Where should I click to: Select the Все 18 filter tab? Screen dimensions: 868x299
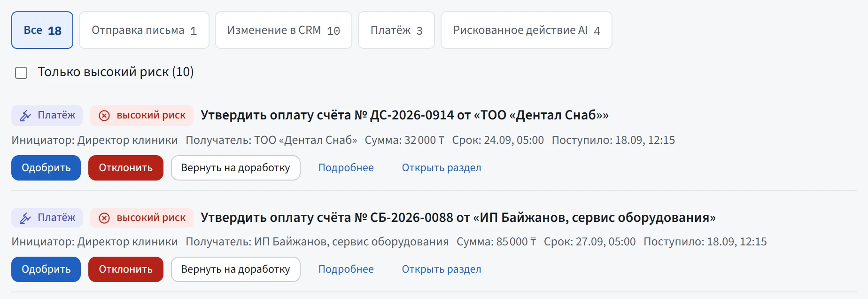pyautogui.click(x=42, y=30)
